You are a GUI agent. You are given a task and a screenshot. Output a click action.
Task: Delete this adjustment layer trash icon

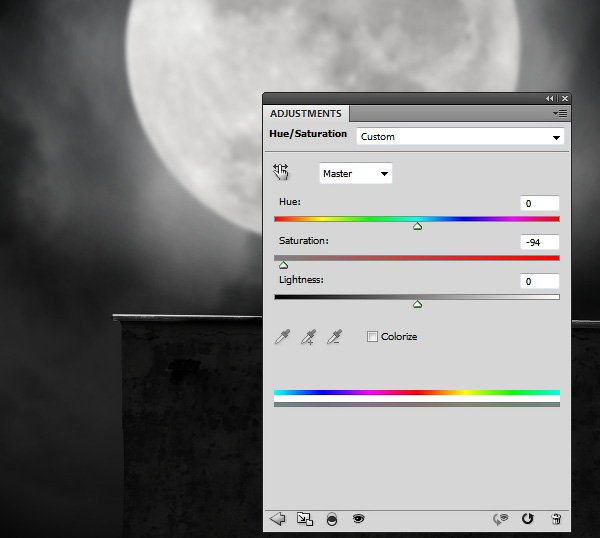(x=556, y=519)
